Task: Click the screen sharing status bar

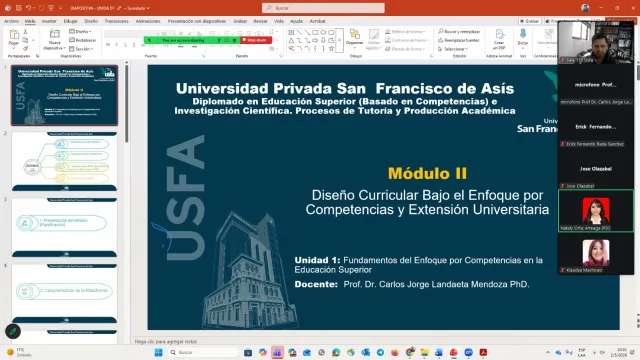Action: (x=192, y=40)
